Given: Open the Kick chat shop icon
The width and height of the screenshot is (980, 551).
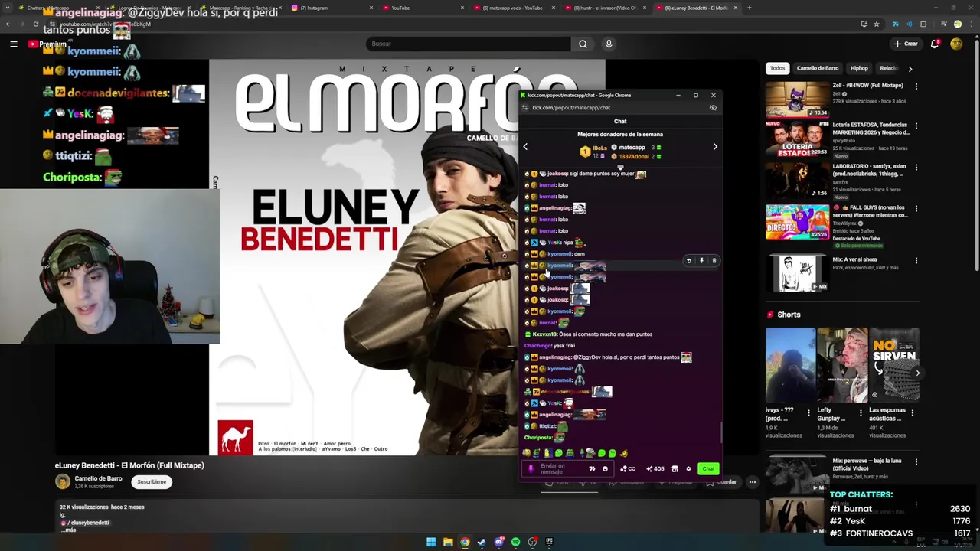Looking at the screenshot, I should [x=675, y=469].
